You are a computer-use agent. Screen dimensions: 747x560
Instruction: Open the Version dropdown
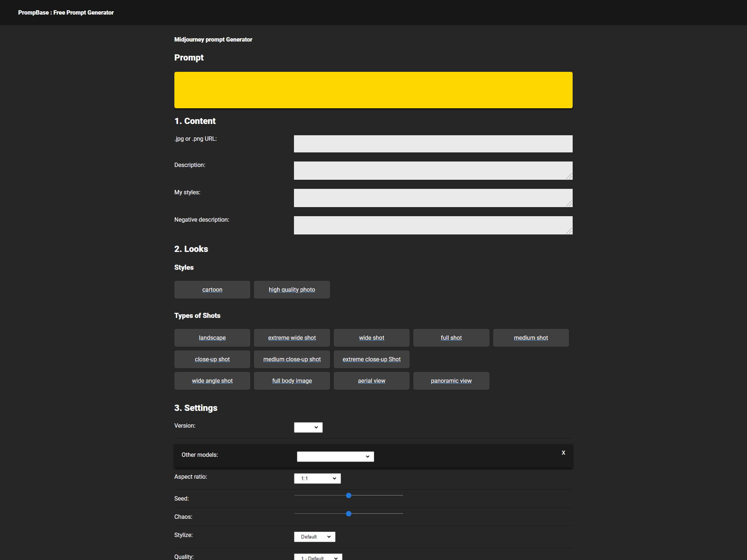coord(308,427)
